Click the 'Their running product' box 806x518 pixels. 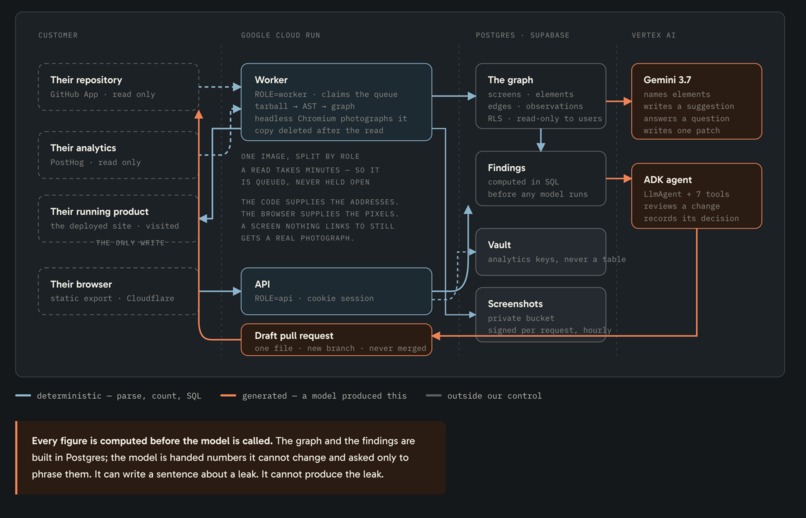[x=118, y=218]
